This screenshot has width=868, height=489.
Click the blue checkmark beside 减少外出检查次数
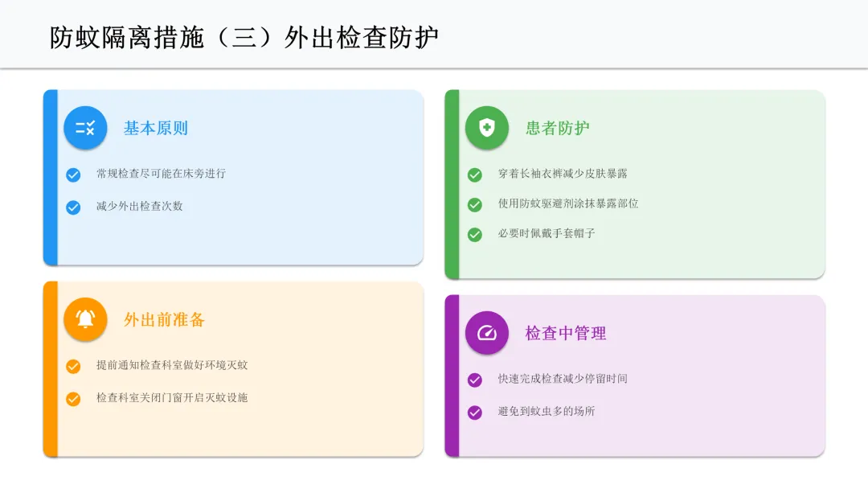click(x=73, y=207)
